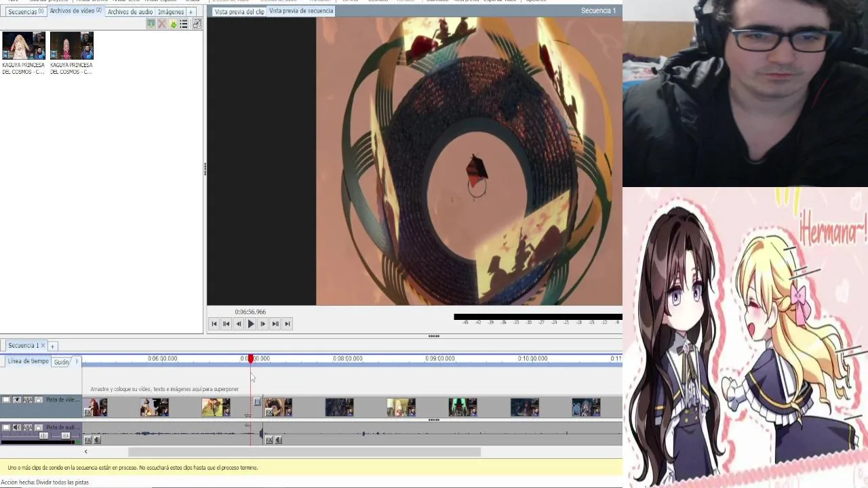
Task: Click Pista de audio track label
Action: click(x=63, y=428)
